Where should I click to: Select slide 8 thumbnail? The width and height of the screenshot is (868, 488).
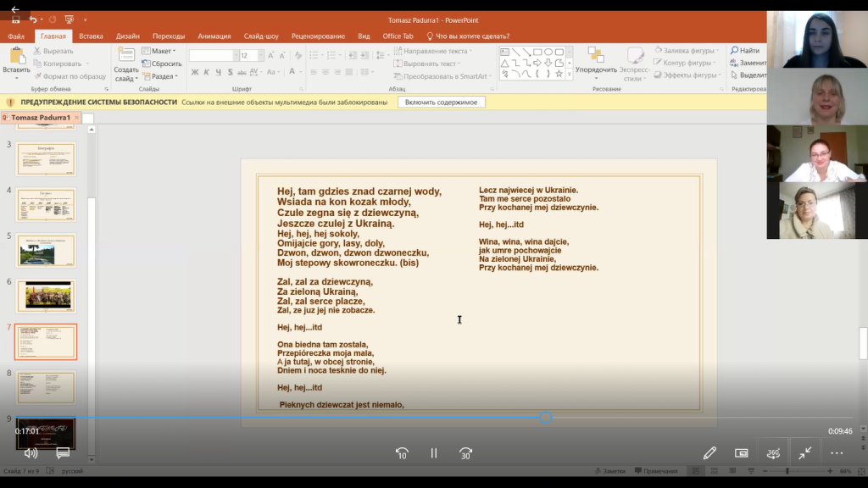(46, 387)
